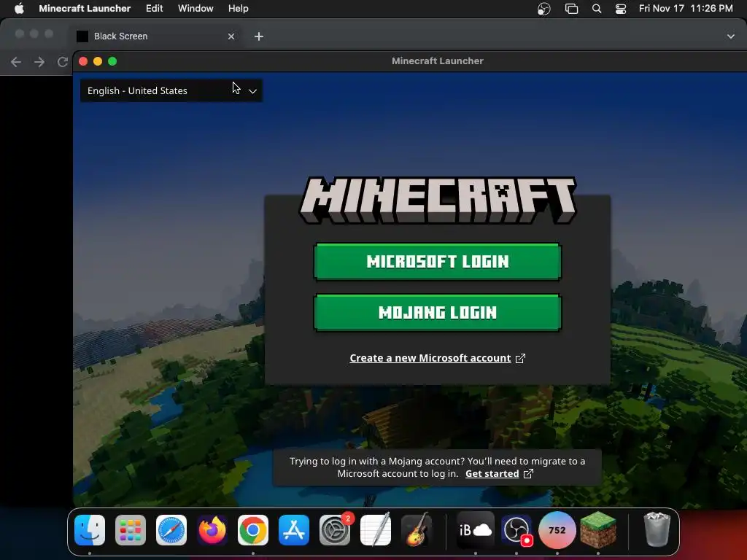Click the Minecraft logo image
The width and height of the screenshot is (747, 560).
(438, 200)
